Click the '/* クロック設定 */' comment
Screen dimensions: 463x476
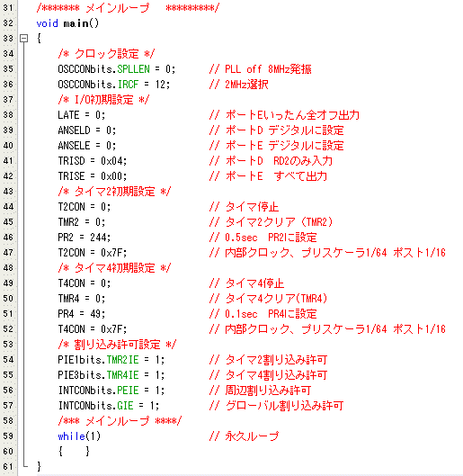106,54
